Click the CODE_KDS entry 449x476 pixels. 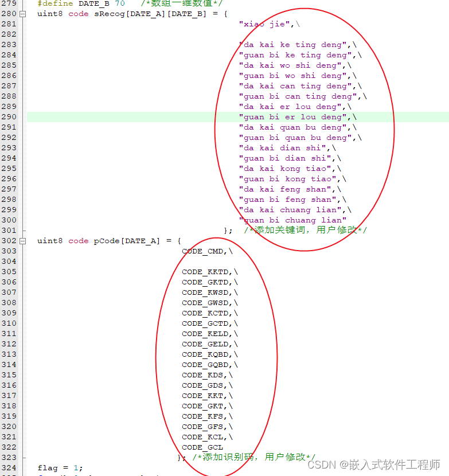(202, 375)
